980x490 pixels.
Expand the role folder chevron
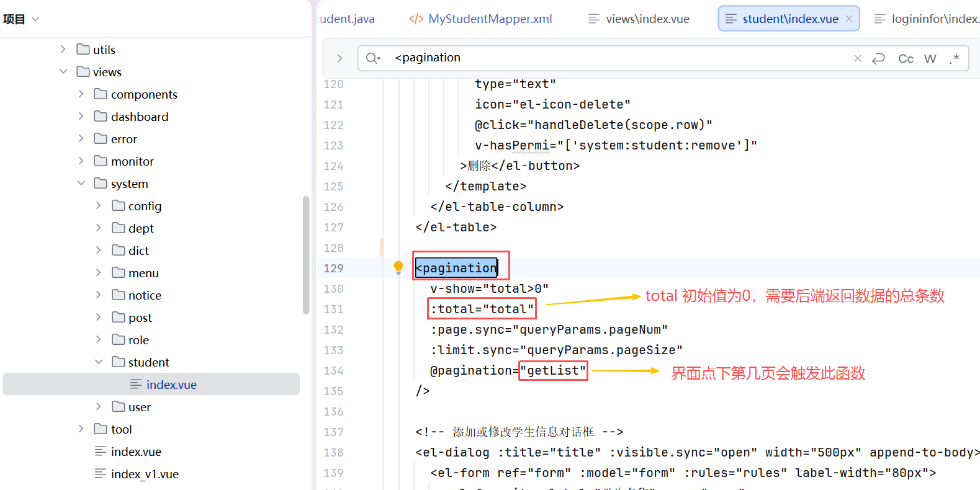click(x=98, y=339)
